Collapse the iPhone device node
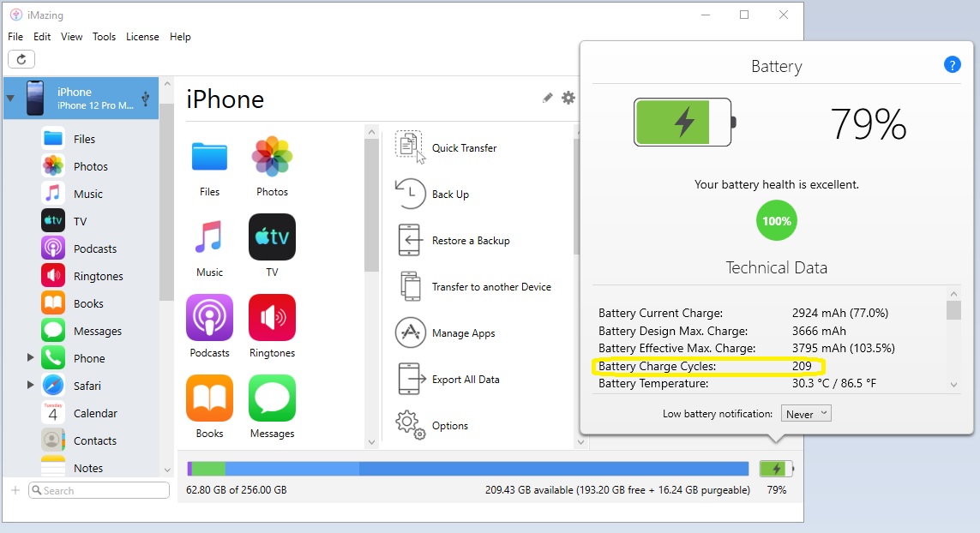Viewport: 980px width, 533px height. pyautogui.click(x=10, y=98)
